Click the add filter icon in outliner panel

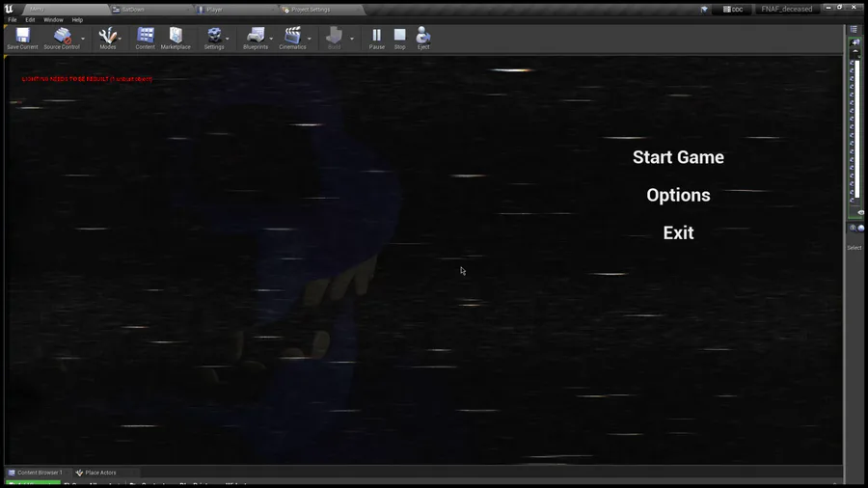854,42
